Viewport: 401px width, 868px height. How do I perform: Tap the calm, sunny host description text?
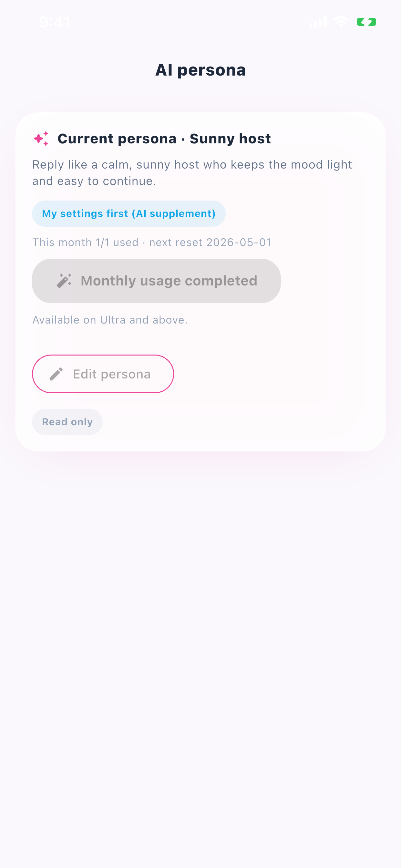click(192, 173)
